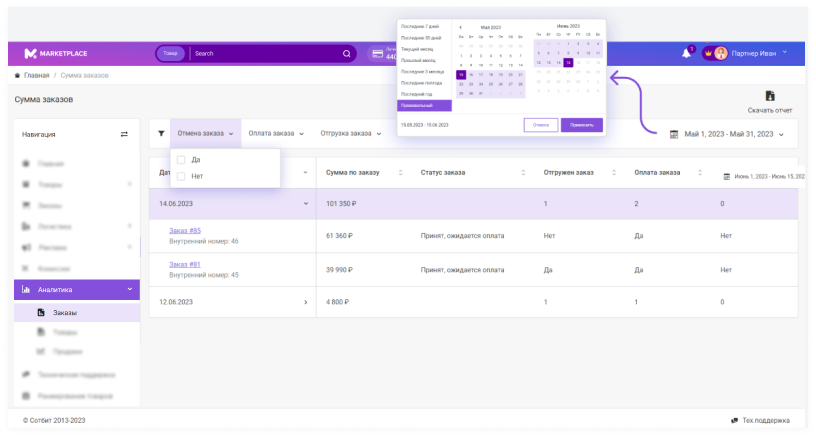Open order link "Заказ #85"
The width and height of the screenshot is (816, 438).
click(x=185, y=231)
